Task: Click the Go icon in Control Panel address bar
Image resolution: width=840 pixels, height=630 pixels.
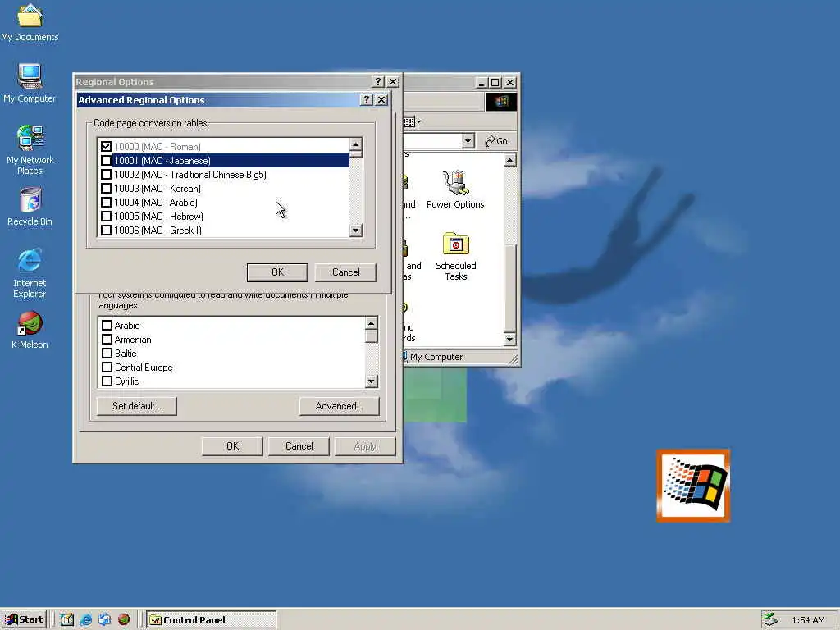Action: point(496,141)
